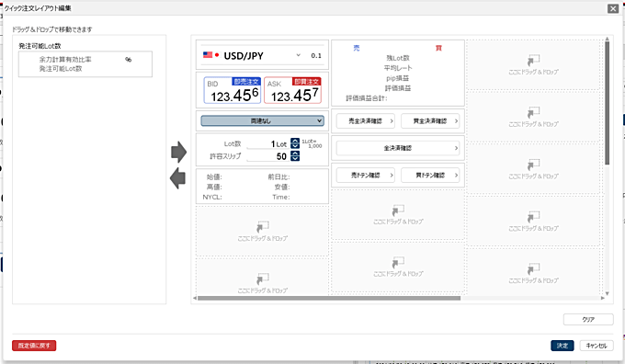Click the scroll-up arrow of vertical scrollbar
The image size is (625, 364).
coord(607,39)
